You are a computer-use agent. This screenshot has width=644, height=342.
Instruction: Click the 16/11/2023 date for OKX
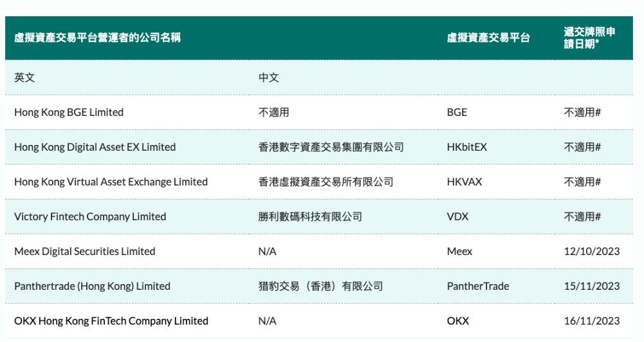(x=591, y=321)
